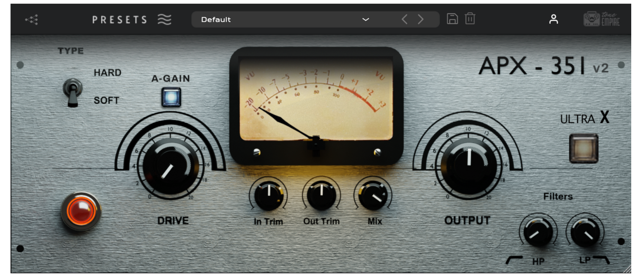Go to next preset with right arrow

coord(421,19)
